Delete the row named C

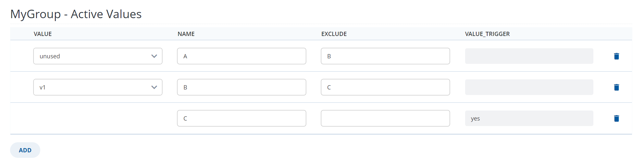[x=616, y=118]
